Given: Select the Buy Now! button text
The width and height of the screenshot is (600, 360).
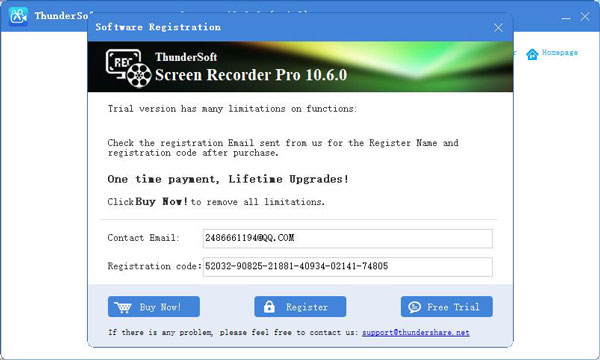Looking at the screenshot, I should (160, 307).
